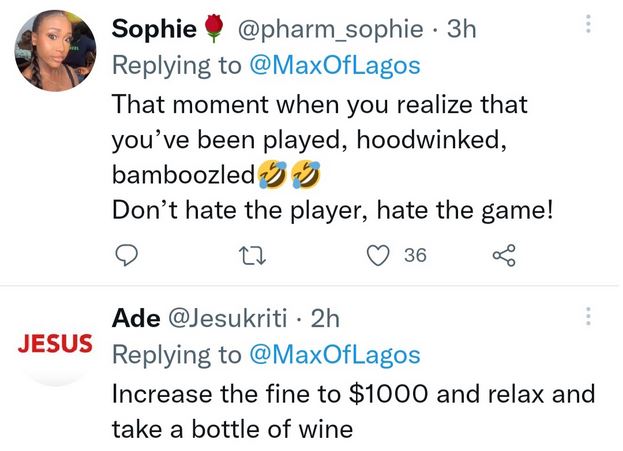The image size is (623, 451).
Task: Click @MaxOfLagos in Ade's reply line
Action: 334,355
